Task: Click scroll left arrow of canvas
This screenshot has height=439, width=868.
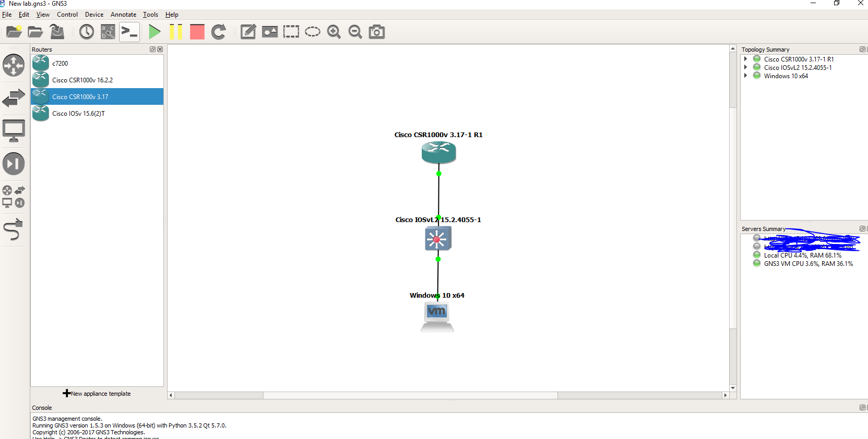Action: (171, 395)
